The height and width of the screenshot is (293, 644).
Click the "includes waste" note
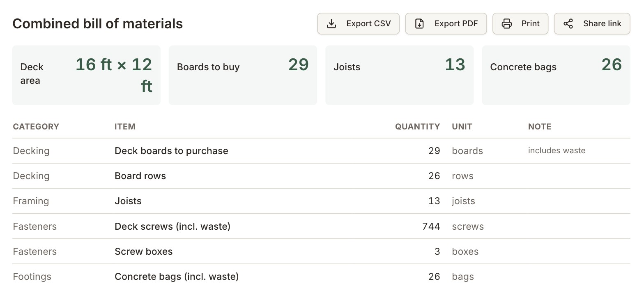click(557, 151)
